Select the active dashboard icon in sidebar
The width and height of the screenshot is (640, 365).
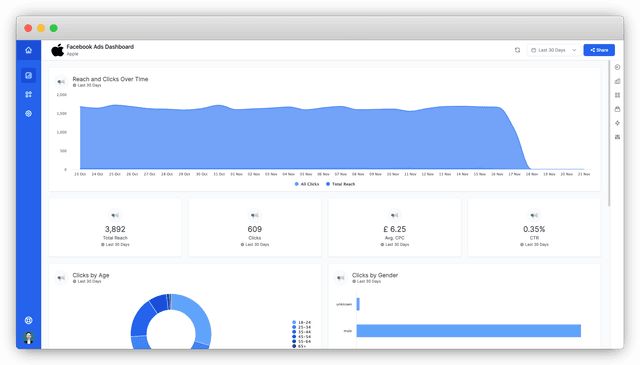(x=29, y=76)
